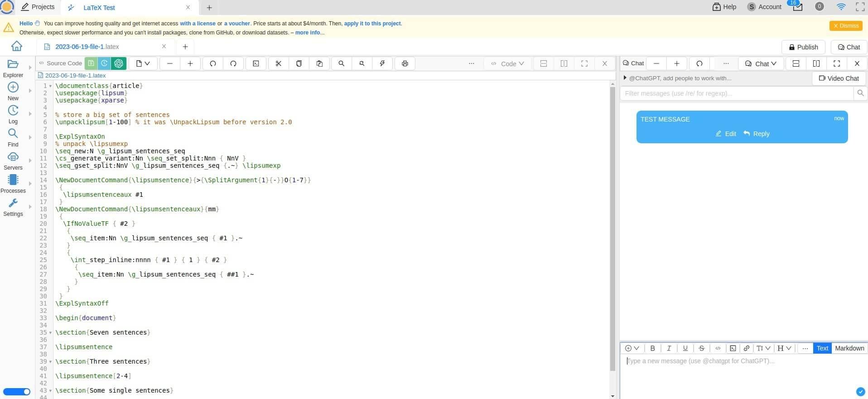Image resolution: width=868 pixels, height=399 pixels.
Task: Click the Replace icon in editor toolbar
Action: (x=362, y=63)
